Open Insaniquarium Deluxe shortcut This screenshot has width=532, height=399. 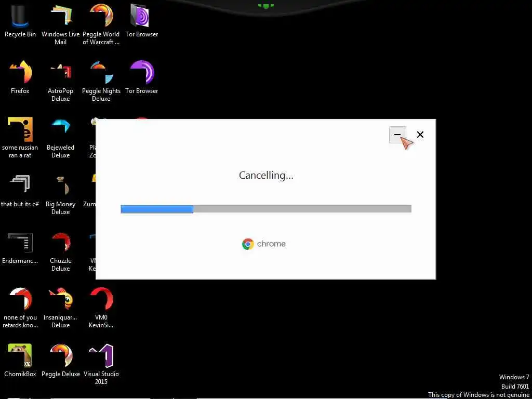(x=60, y=308)
